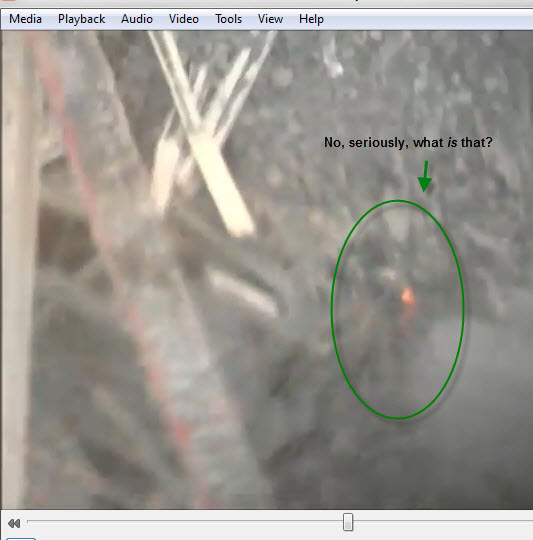The width and height of the screenshot is (533, 540).
Task: Click the green arrow annotation
Action: 425,176
